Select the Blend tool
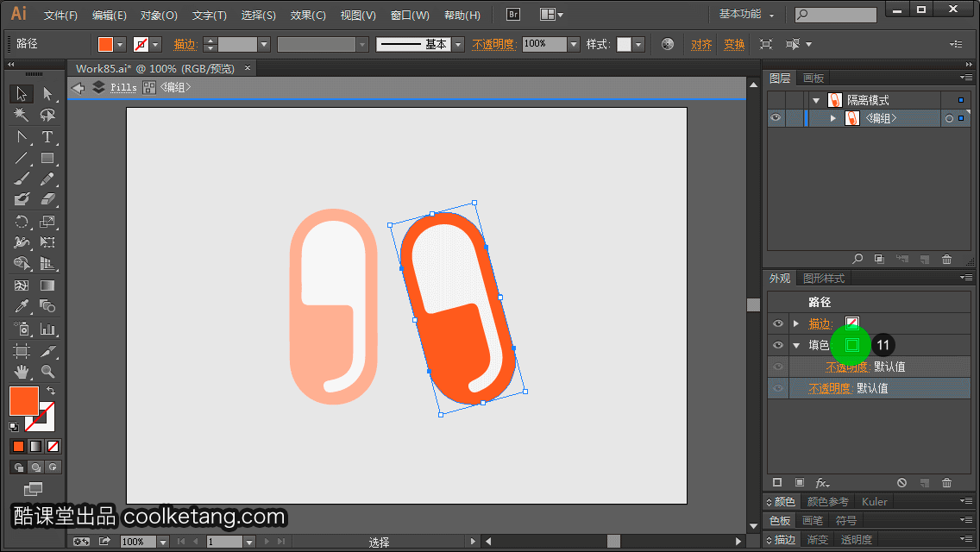Screen dimensions: 980x552 [x=47, y=306]
